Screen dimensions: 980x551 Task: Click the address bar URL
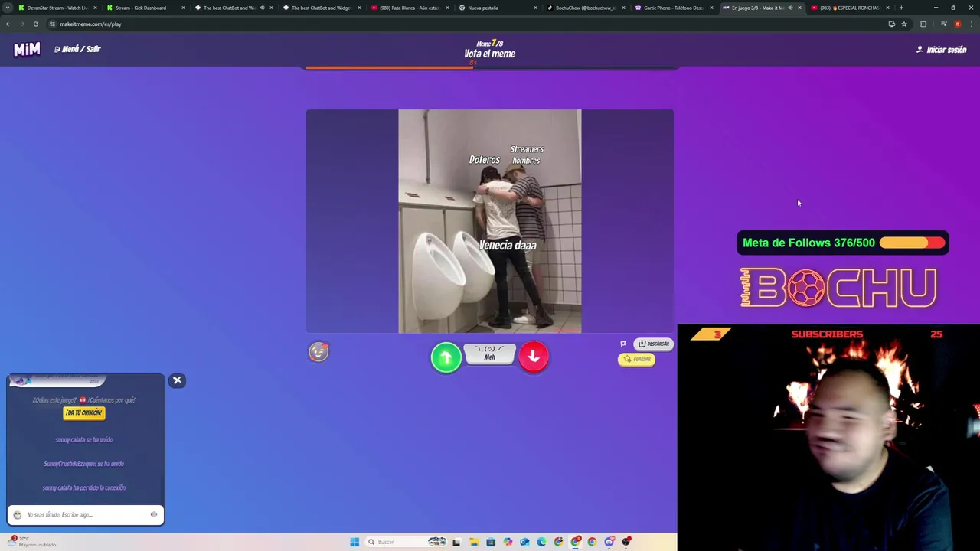click(90, 24)
